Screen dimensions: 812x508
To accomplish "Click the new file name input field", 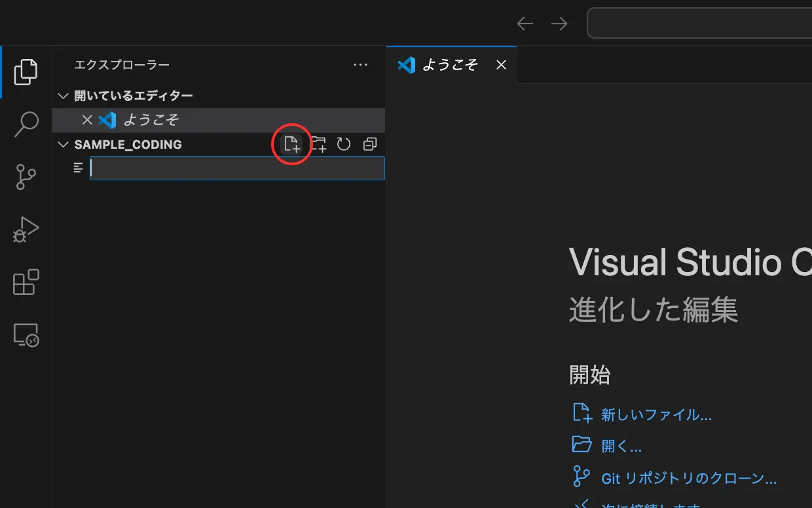I will tap(237, 168).
